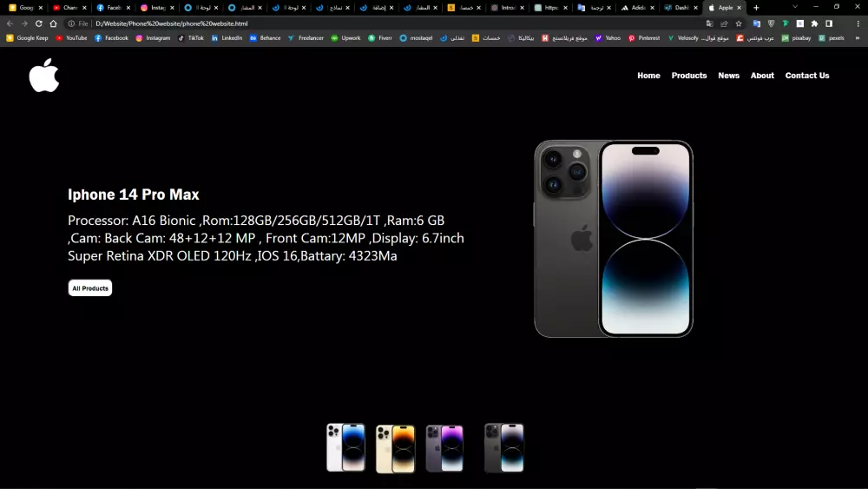Image resolution: width=868 pixels, height=489 pixels.
Task: Click the green arrow extension icon
Action: [x=786, y=23]
